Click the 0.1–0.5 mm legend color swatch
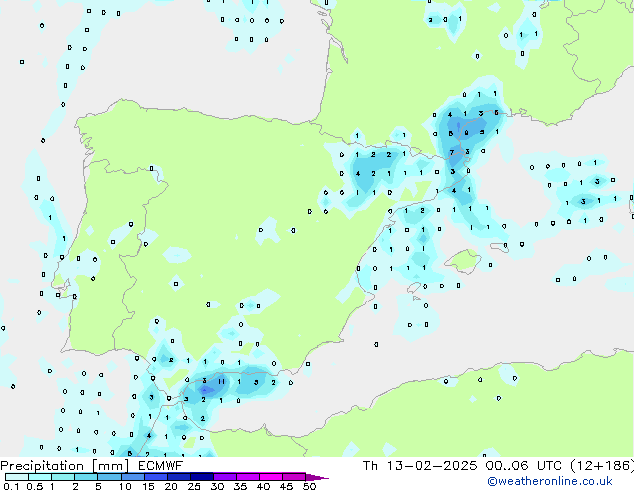The height and width of the screenshot is (490, 634). pyautogui.click(x=17, y=477)
